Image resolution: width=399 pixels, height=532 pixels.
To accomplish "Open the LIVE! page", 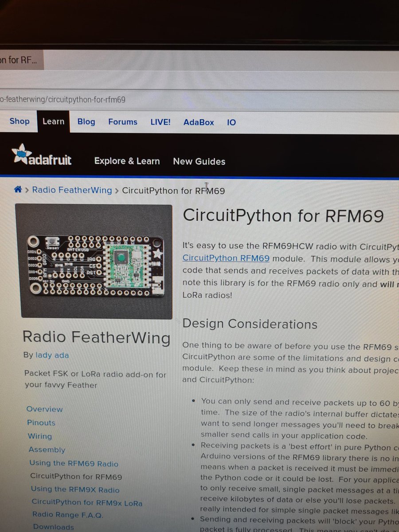I will 160,122.
